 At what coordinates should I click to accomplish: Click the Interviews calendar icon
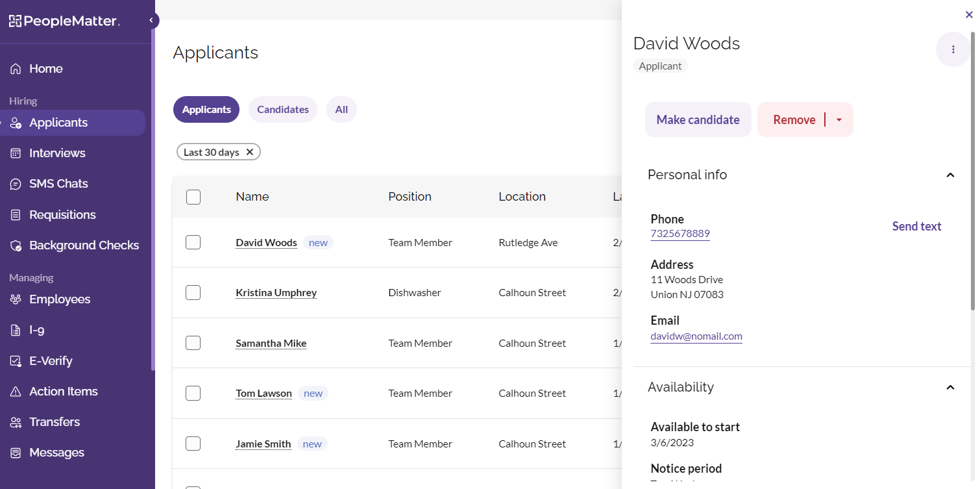pyautogui.click(x=16, y=153)
